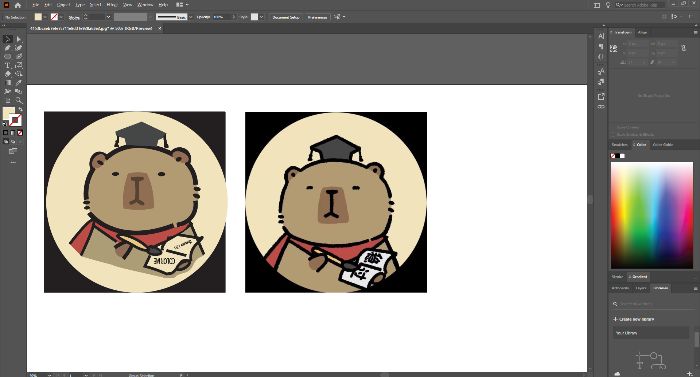Viewport: 700px width, 377px height.
Task: Change screen mode icon in toolbar
Action: tap(13, 151)
